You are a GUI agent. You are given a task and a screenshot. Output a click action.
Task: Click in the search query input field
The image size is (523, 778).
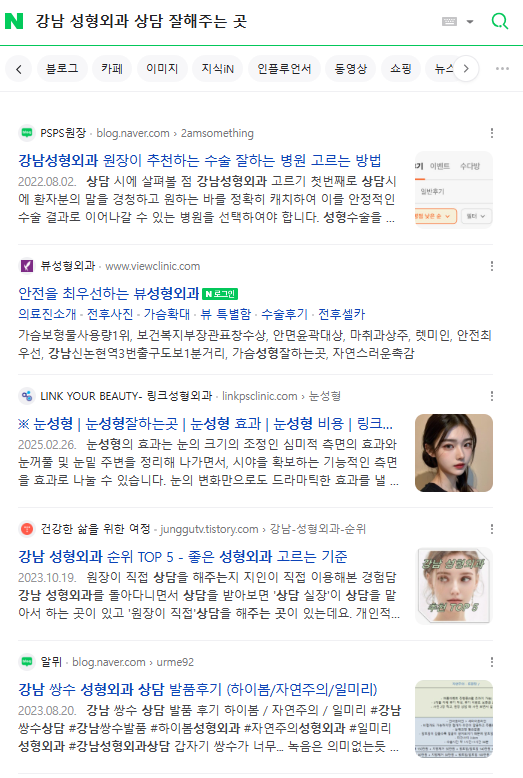[233, 21]
